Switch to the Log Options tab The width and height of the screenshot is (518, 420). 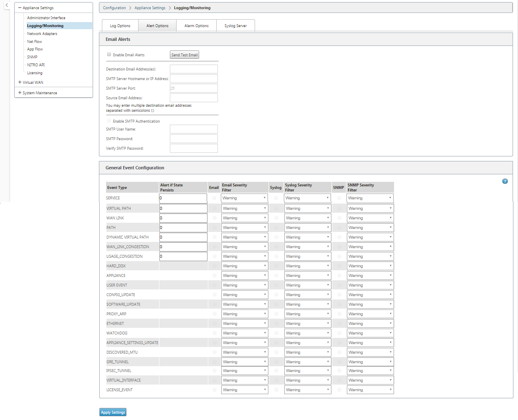(x=120, y=25)
